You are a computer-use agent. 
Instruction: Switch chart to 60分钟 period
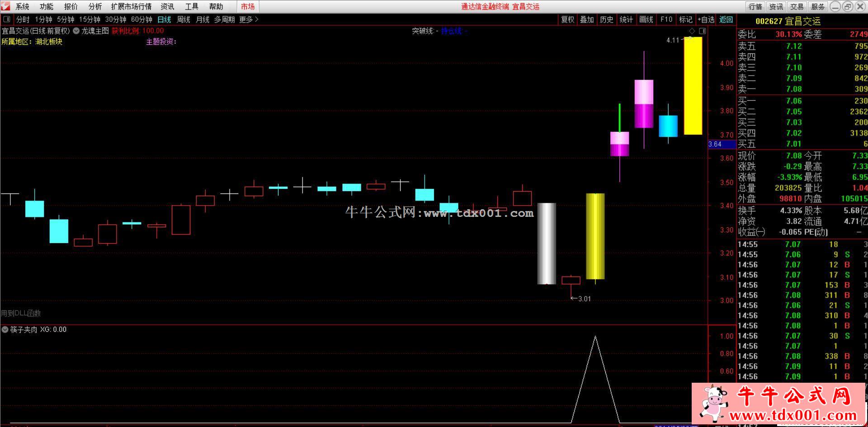[142, 19]
